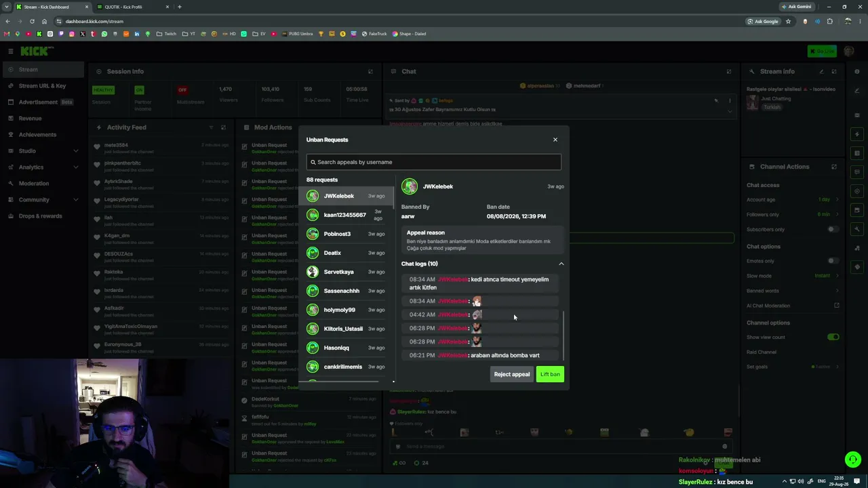Screen dimensions: 868x488
Task: Toggle Show view count switch
Action: point(833,337)
